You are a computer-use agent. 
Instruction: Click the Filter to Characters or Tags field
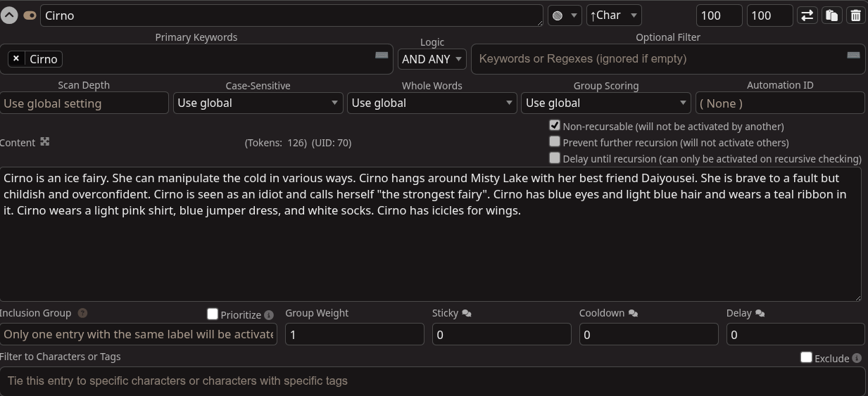click(x=432, y=381)
